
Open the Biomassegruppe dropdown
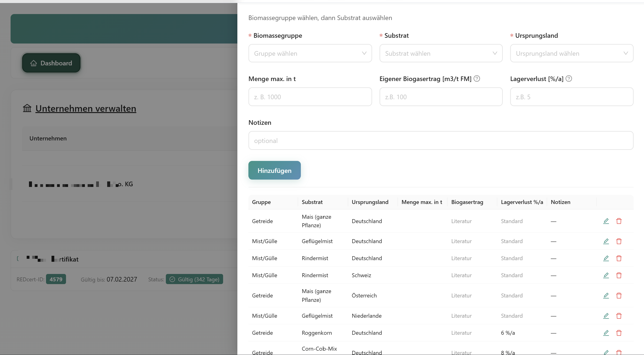pos(310,53)
